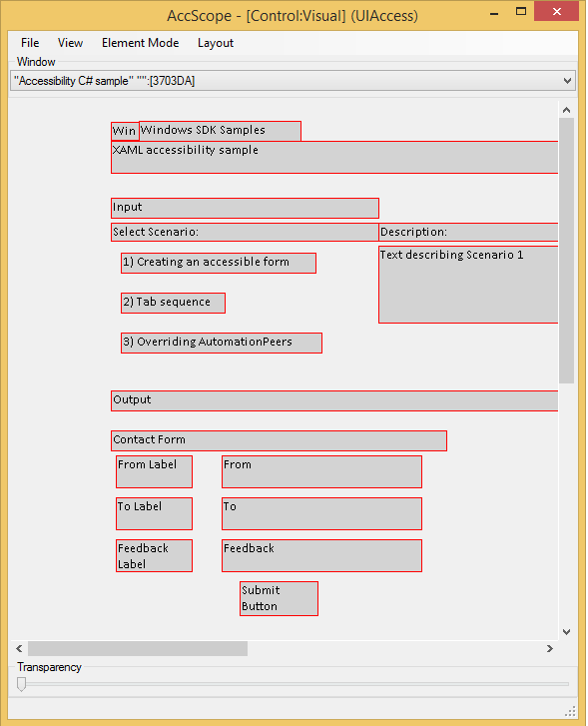Click the horizontal scrollbar right arrow
This screenshot has width=588, height=726.
tap(550, 649)
